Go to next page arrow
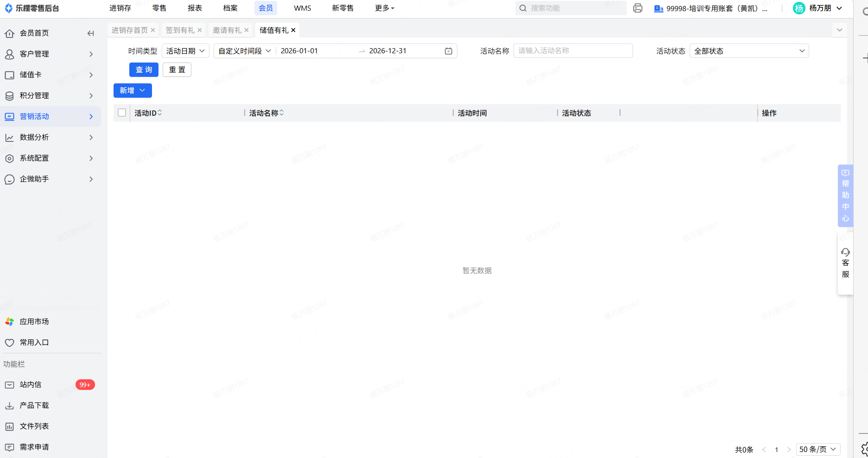This screenshot has height=458, width=868. (789, 450)
